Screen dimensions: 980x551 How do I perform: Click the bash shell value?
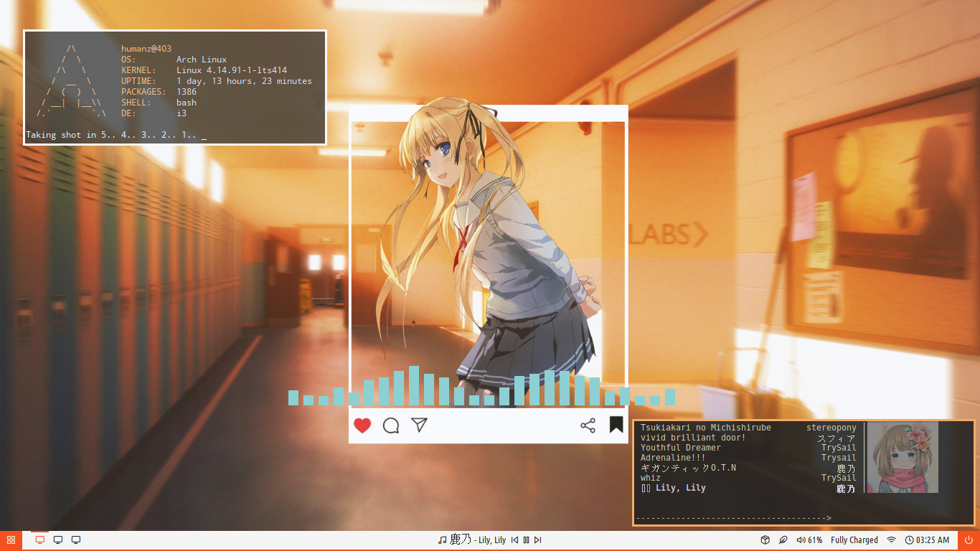(x=187, y=103)
